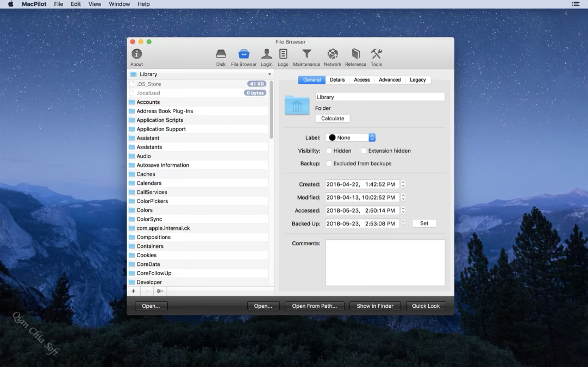Click the Containers folder icon

coord(132,246)
